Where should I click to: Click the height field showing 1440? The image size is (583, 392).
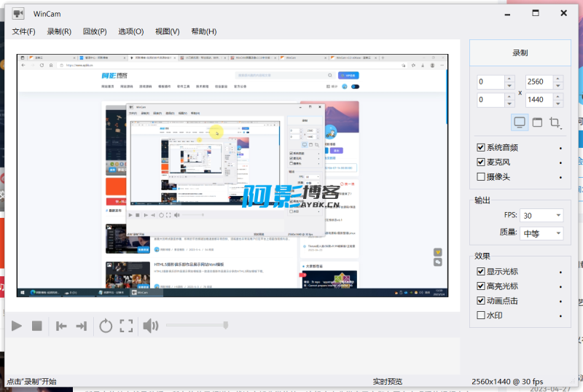pos(539,100)
